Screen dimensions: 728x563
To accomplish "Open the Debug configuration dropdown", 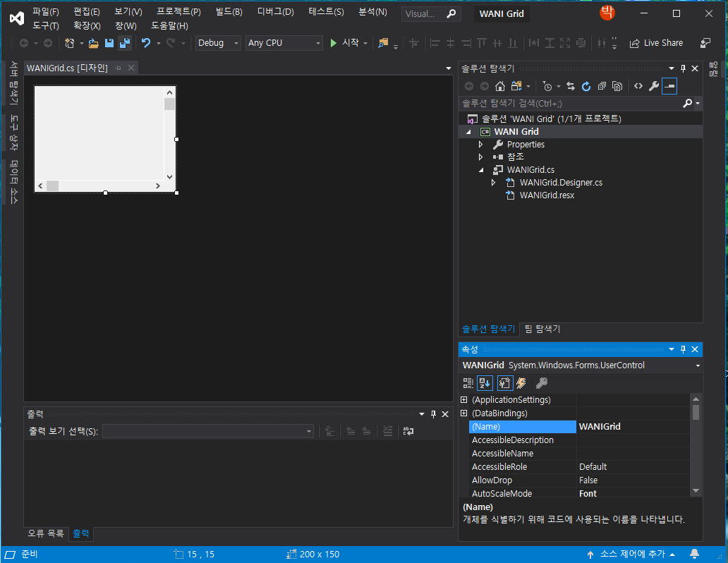I will [218, 43].
